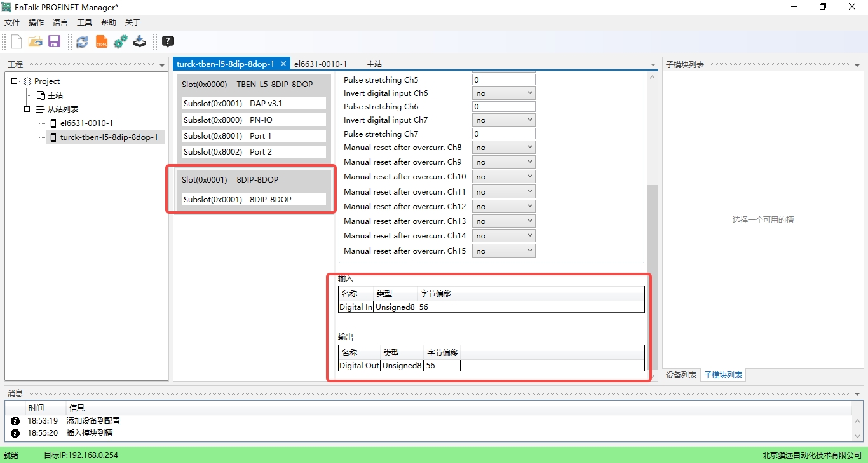The height and width of the screenshot is (463, 868).
Task: Collapse the 从站列表 tree node
Action: pyautogui.click(x=27, y=109)
